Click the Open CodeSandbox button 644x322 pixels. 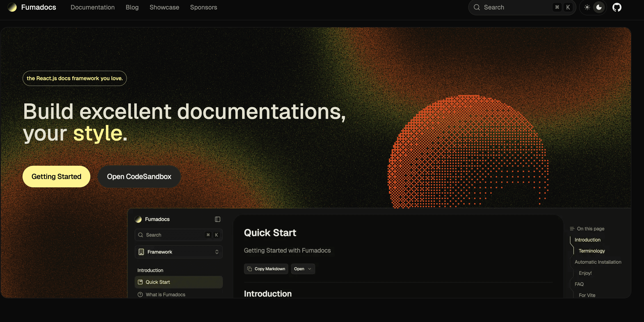point(139,177)
